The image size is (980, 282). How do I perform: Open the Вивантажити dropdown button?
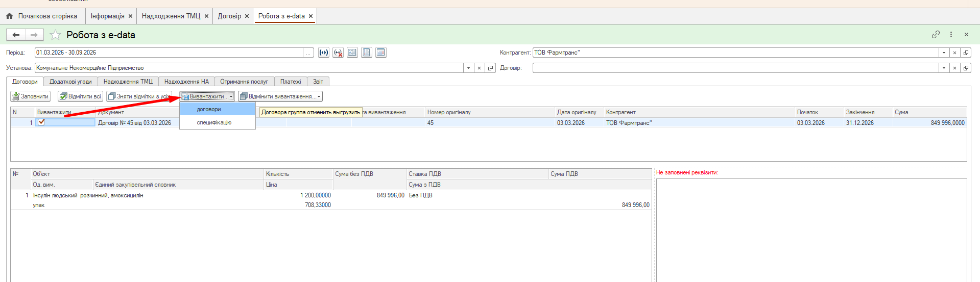(207, 96)
